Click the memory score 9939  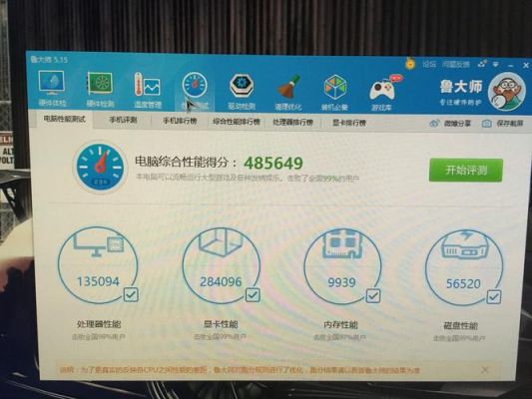(x=341, y=282)
